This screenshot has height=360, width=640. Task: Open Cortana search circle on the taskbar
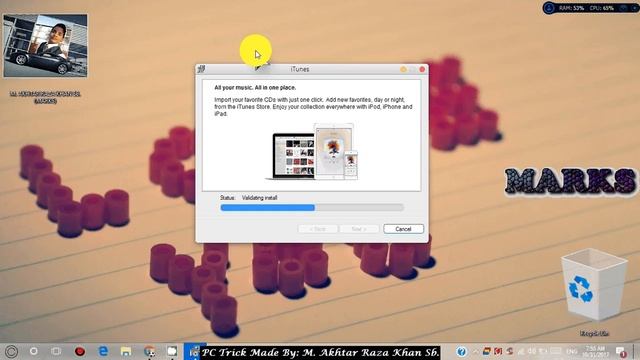(x=34, y=351)
